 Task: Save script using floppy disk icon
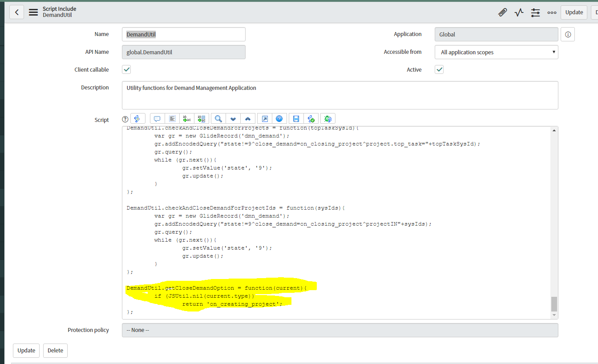[x=296, y=119]
